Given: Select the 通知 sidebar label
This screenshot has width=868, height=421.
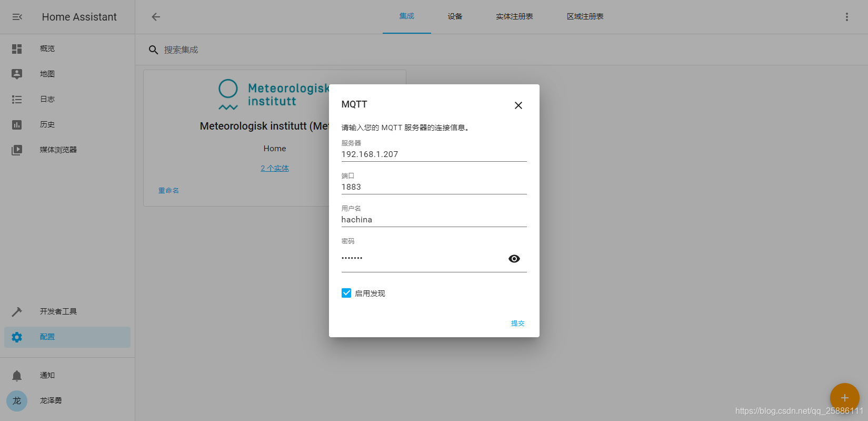Looking at the screenshot, I should pos(47,375).
